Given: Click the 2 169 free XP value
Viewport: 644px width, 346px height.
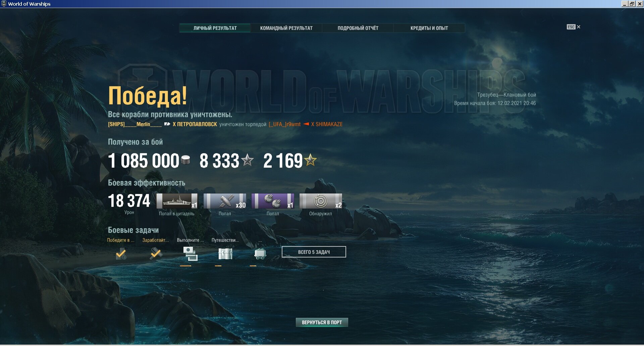Looking at the screenshot, I should coord(283,161).
